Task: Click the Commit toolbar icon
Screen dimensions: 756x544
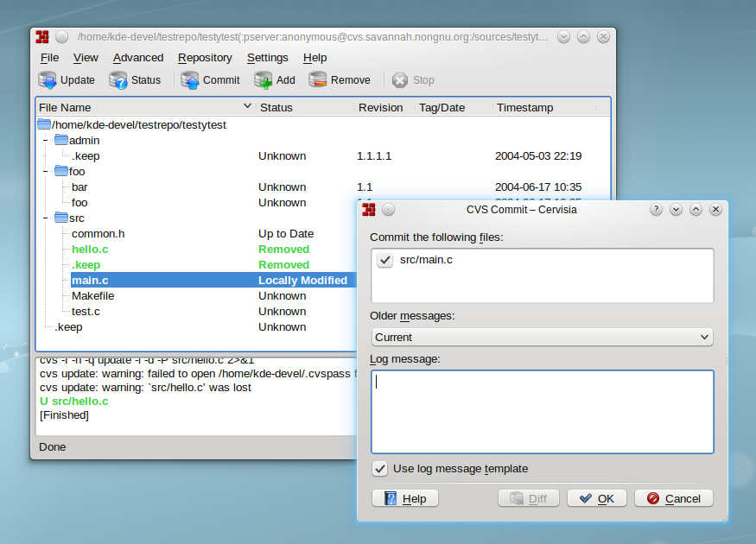Action: 190,80
